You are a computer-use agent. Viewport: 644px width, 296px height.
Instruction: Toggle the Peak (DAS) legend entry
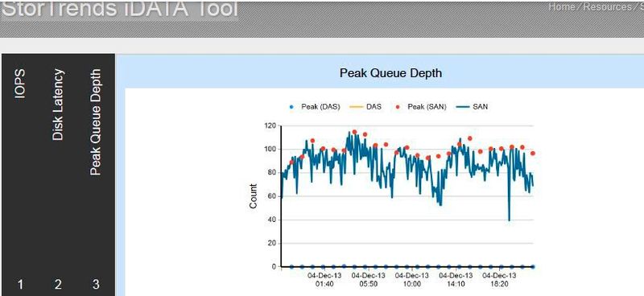click(315, 107)
